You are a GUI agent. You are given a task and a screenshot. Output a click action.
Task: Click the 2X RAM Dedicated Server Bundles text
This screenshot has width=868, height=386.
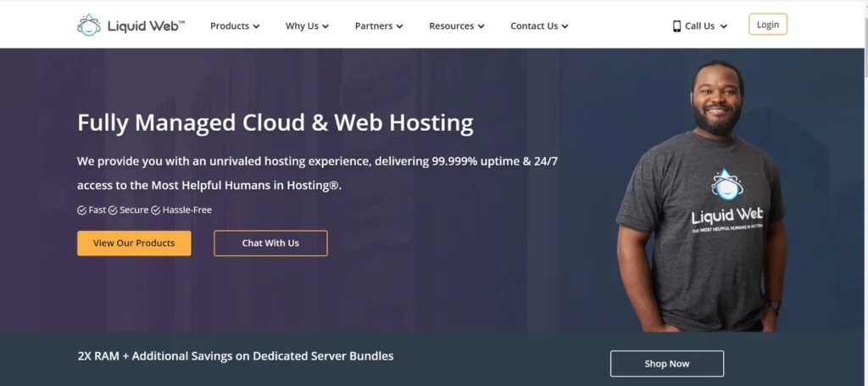click(236, 356)
